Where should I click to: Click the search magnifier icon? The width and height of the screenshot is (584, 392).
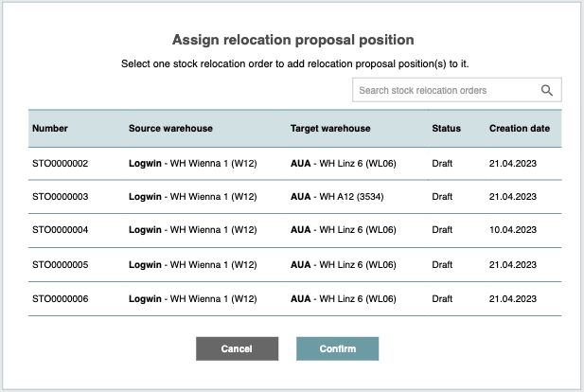[546, 90]
